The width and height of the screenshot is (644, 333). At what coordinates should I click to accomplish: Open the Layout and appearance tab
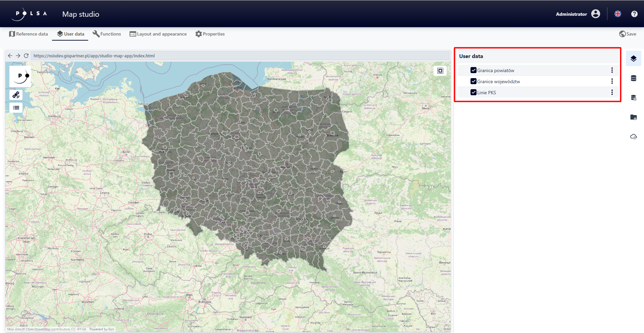(x=158, y=34)
